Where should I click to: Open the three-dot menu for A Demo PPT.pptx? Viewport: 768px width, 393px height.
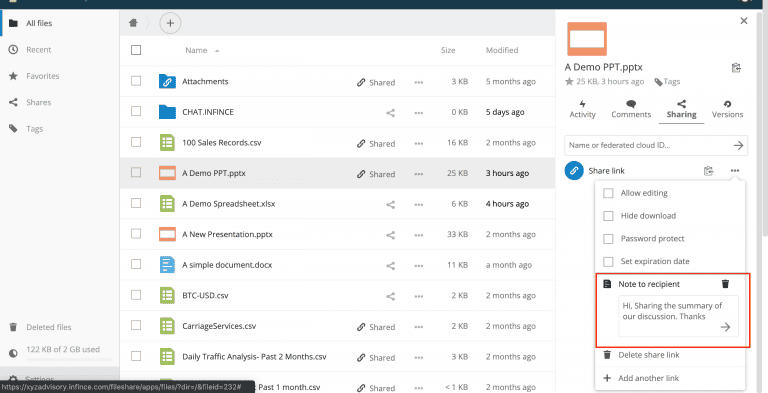418,174
